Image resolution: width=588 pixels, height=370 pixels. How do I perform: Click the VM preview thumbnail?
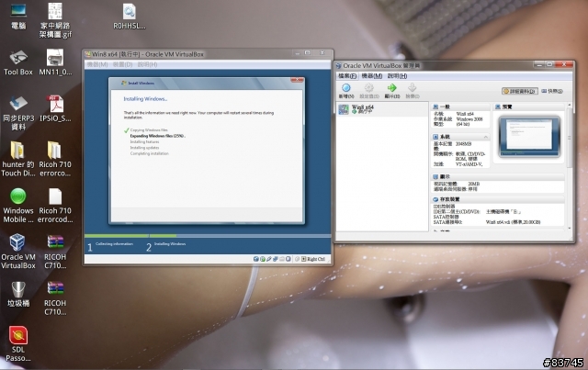coord(529,137)
